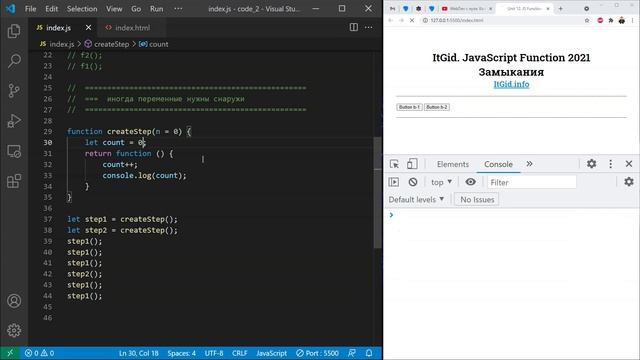Focus the console Filter input

[531, 182]
